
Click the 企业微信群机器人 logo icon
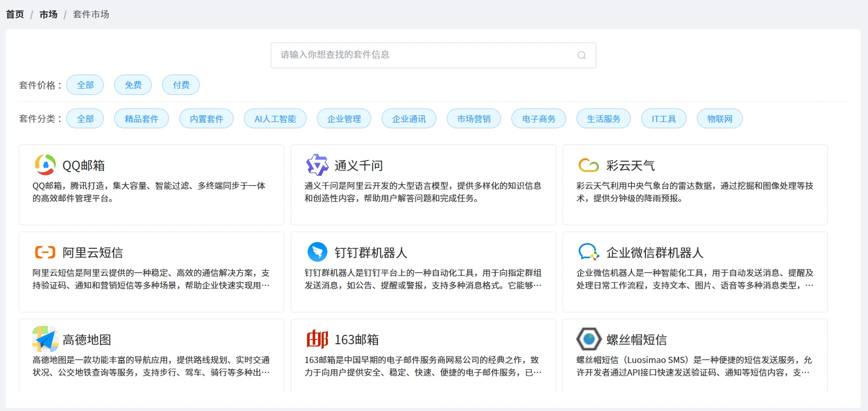589,252
